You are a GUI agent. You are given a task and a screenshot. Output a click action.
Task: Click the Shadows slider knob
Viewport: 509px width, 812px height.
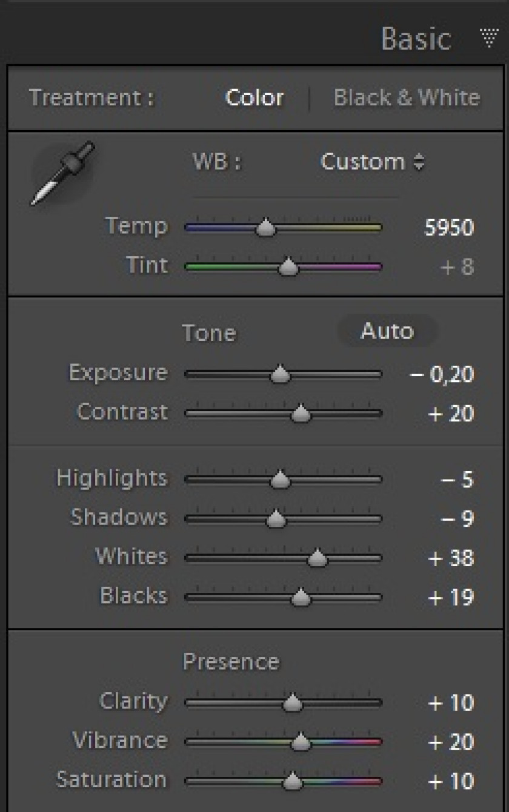tap(276, 519)
